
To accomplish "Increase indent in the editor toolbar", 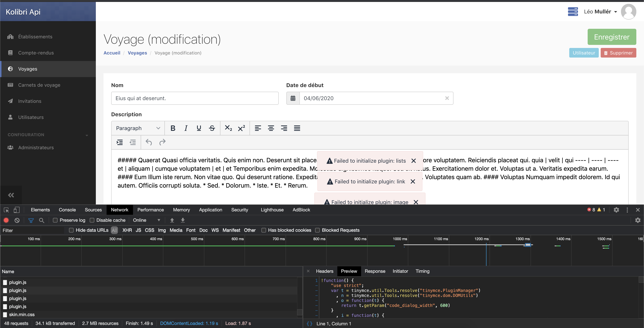I will pos(119,142).
